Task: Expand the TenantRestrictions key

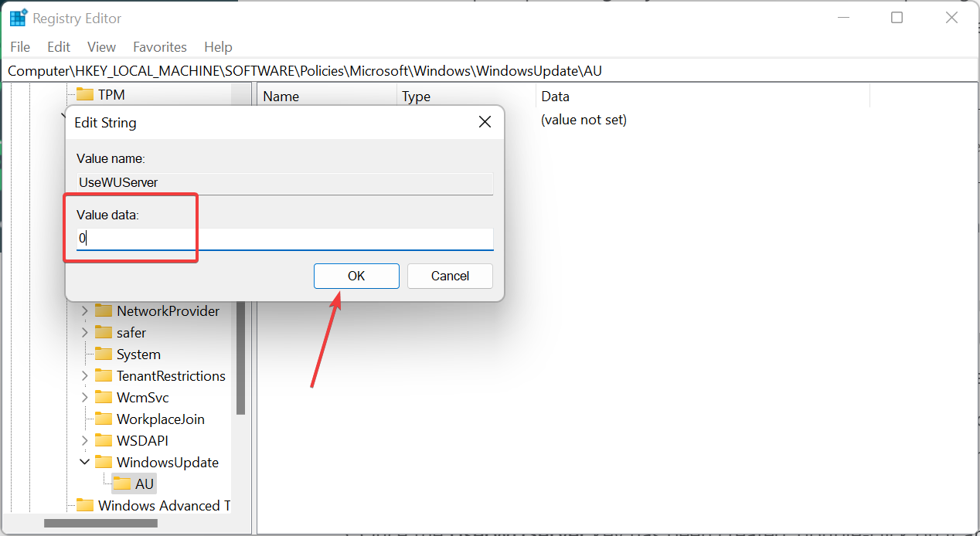Action: pos(85,375)
